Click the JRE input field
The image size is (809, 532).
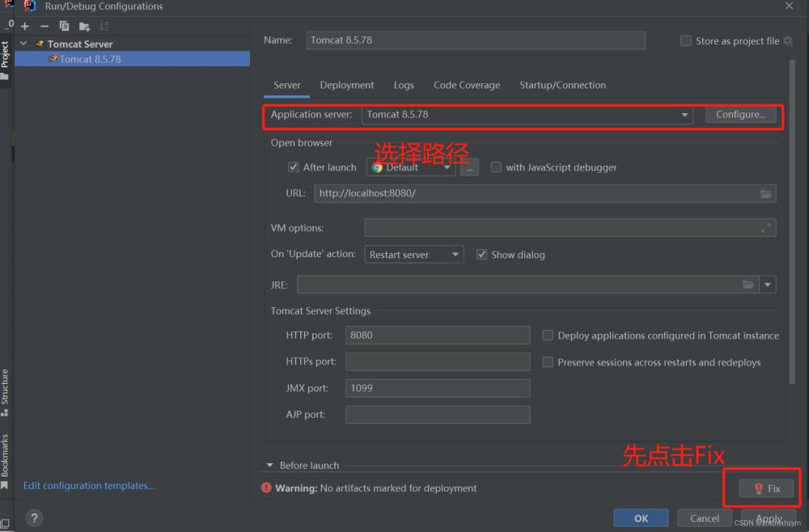point(527,285)
